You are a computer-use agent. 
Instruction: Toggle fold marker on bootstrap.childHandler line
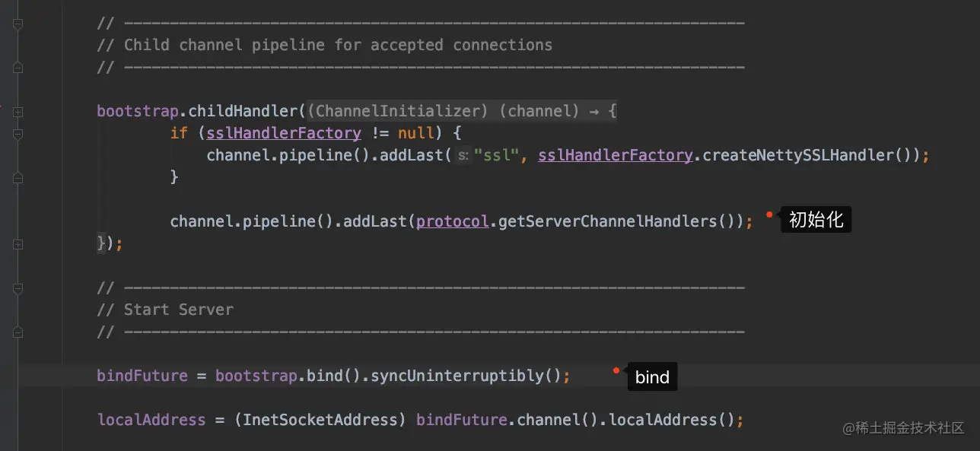17,112
